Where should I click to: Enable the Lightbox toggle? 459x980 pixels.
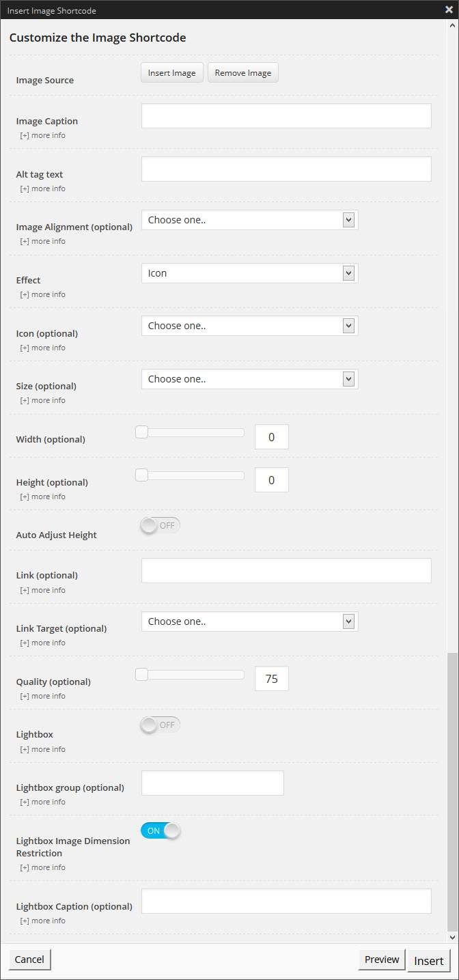point(160,725)
